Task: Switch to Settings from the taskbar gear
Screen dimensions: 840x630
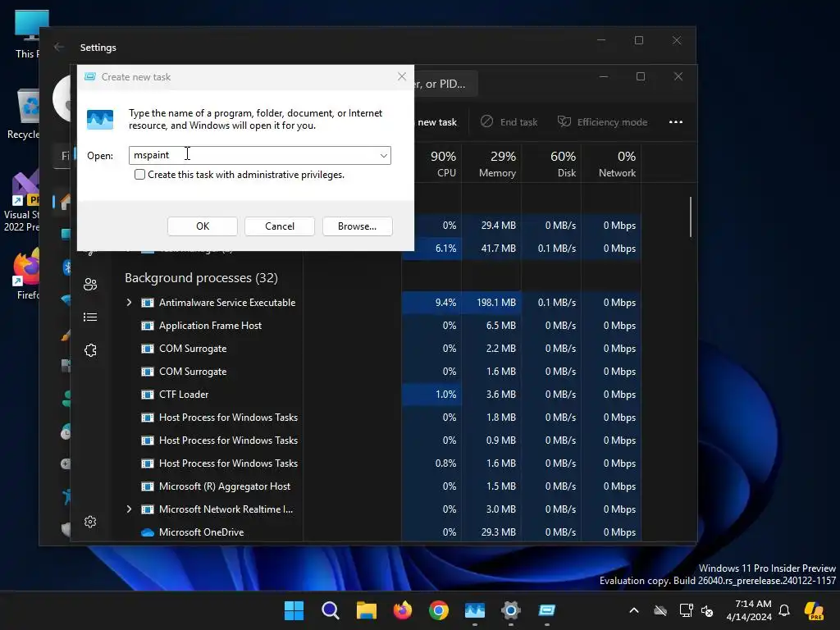Action: point(511,610)
